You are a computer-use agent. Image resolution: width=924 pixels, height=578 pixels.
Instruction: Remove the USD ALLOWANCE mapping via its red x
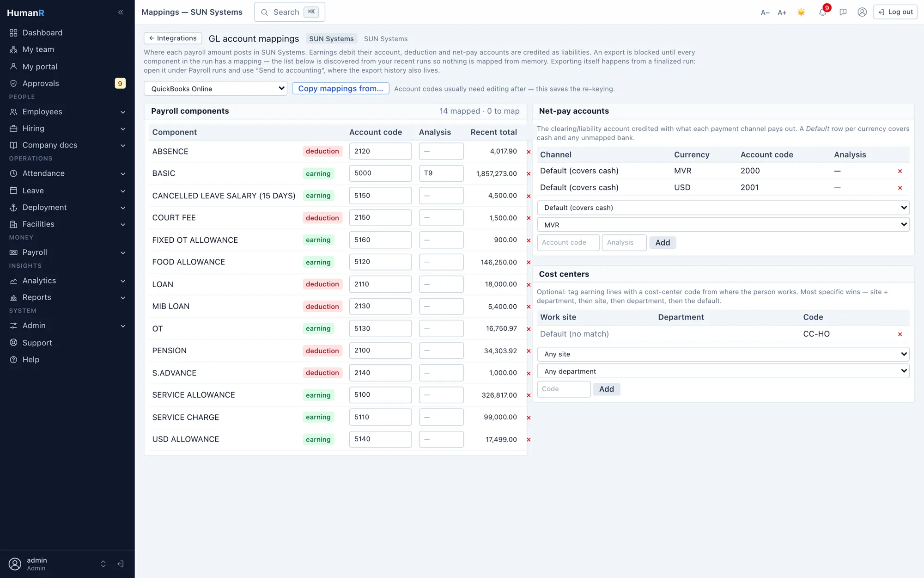click(x=529, y=440)
